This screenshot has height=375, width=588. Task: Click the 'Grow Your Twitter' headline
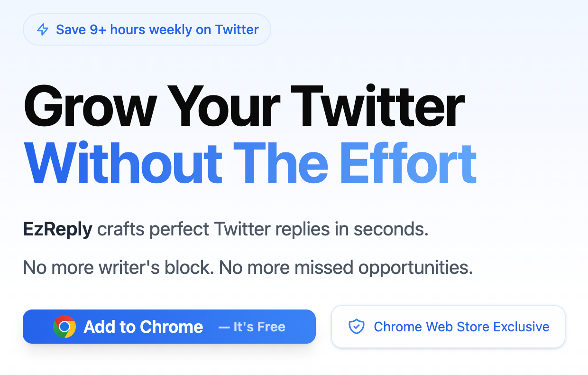point(244,108)
